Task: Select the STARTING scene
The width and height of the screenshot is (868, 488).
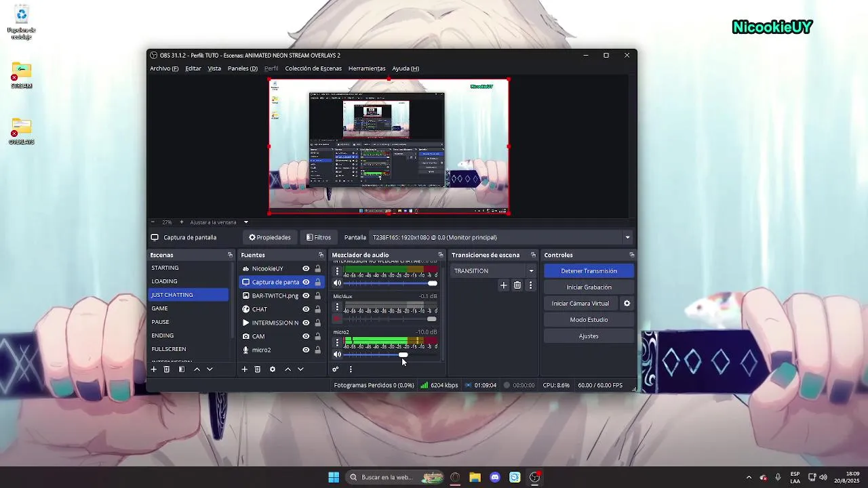Action: 189,268
